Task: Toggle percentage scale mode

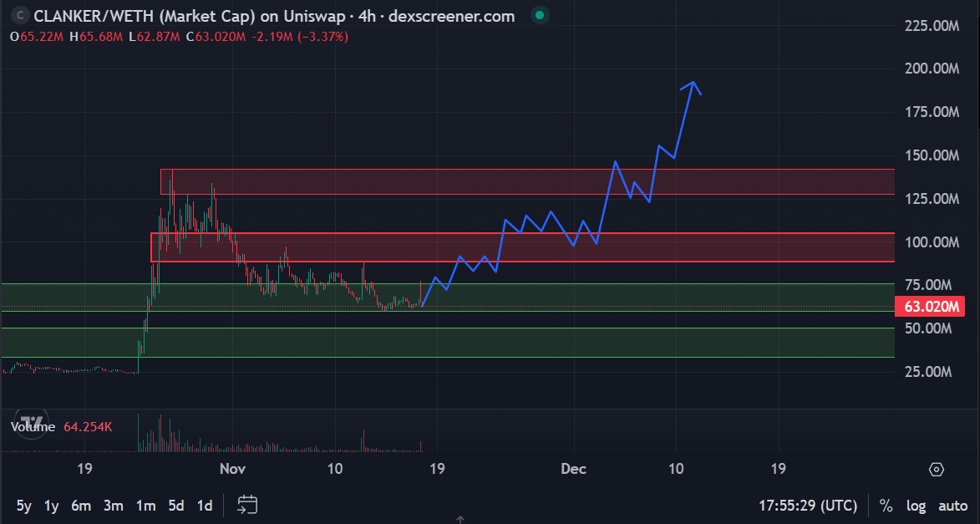Action: click(886, 506)
